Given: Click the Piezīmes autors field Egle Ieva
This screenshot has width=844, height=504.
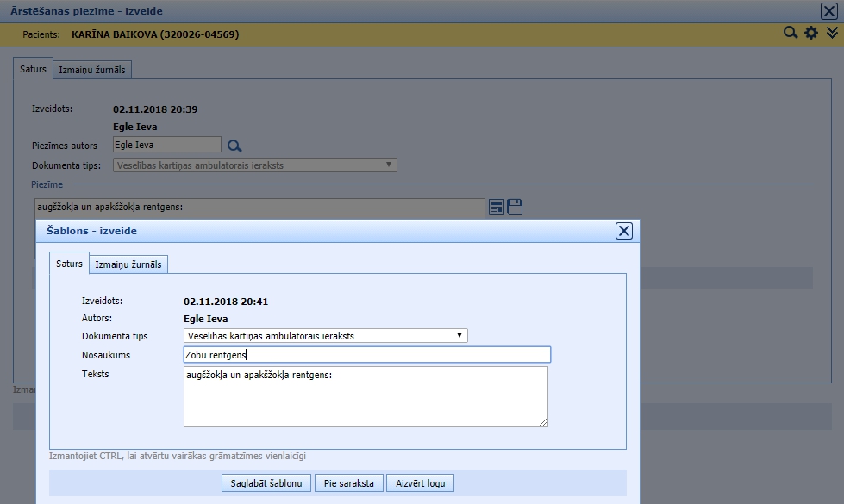Looking at the screenshot, I should (x=167, y=145).
